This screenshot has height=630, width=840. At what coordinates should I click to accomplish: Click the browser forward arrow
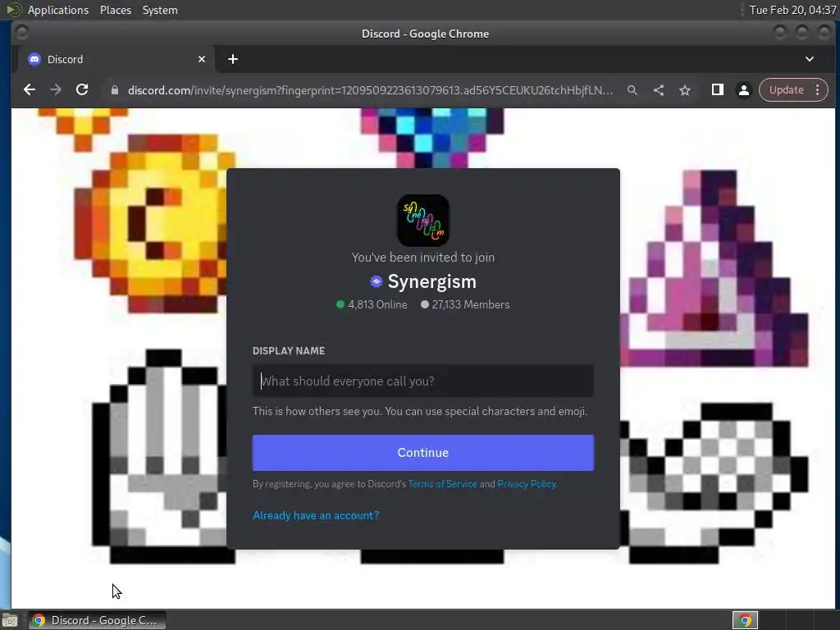(x=56, y=89)
